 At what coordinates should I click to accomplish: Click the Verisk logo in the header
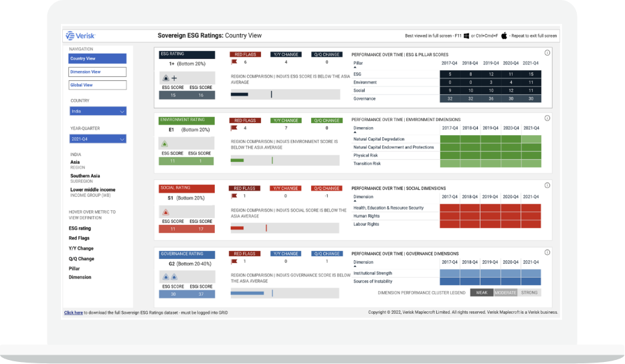[81, 35]
